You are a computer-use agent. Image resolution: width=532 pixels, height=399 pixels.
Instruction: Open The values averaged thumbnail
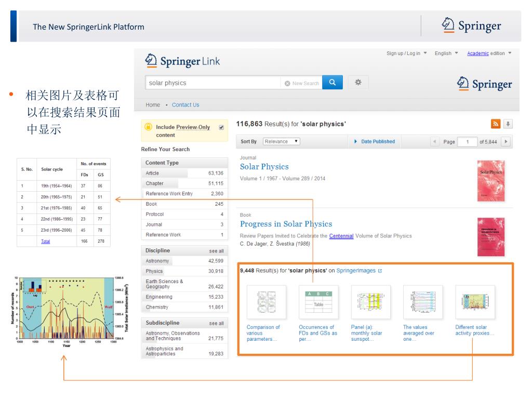click(423, 302)
